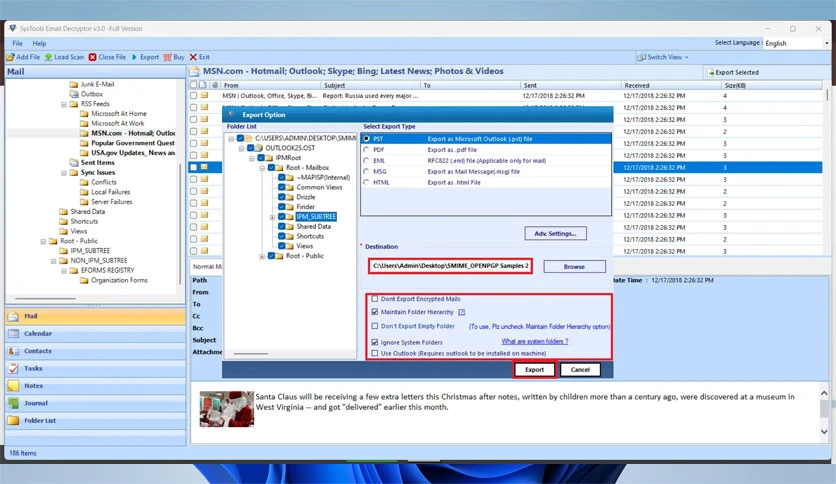The image size is (836, 484).
Task: Enable Dont Export Encrypted Mails checkbox
Action: coord(375,299)
